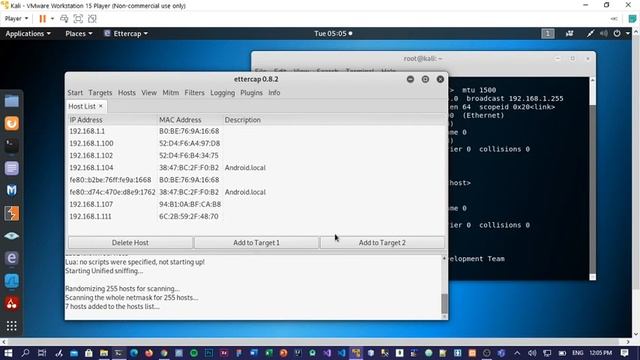640x360 pixels.
Task: Open the text notes icon in Kali dock
Action: pos(11,168)
